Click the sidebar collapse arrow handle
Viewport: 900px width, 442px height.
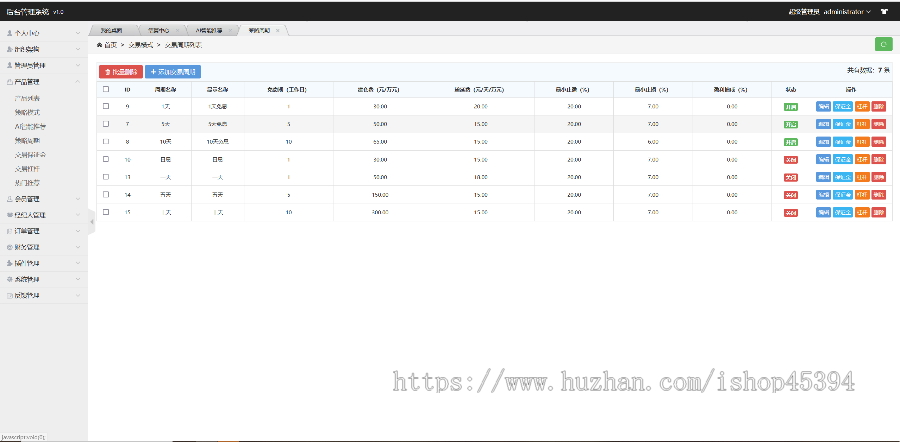coord(91,221)
